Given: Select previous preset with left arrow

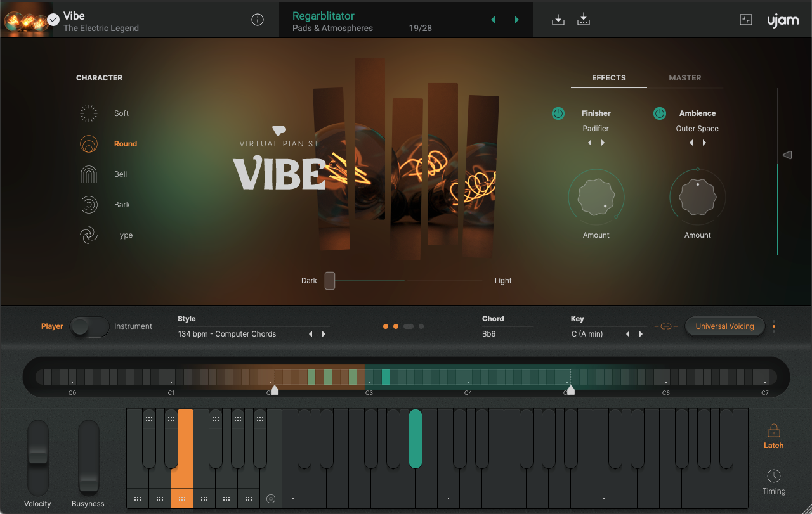Looking at the screenshot, I should 493,20.
